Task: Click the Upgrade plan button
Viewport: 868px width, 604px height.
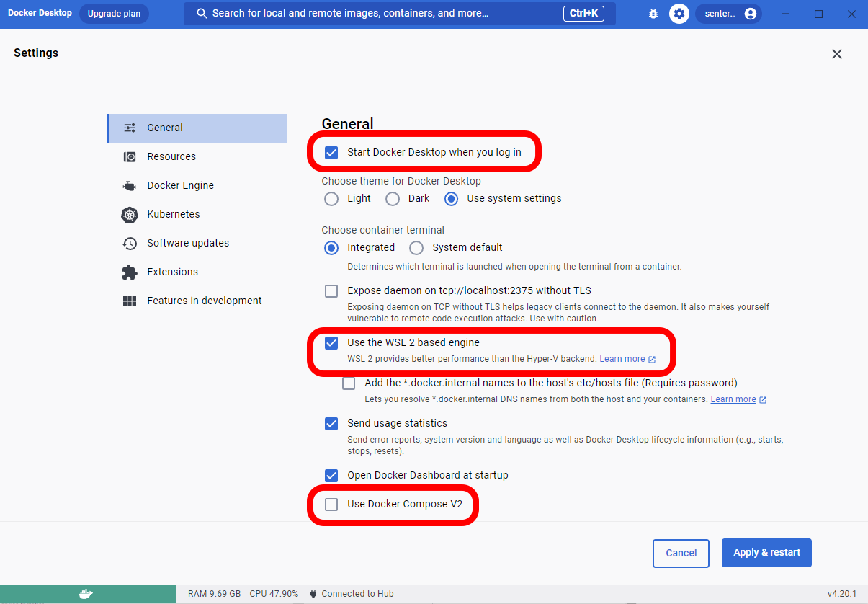Action: coord(114,14)
